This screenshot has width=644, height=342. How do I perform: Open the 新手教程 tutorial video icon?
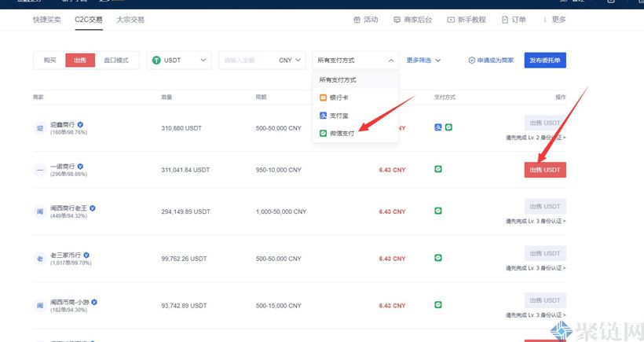pyautogui.click(x=451, y=20)
